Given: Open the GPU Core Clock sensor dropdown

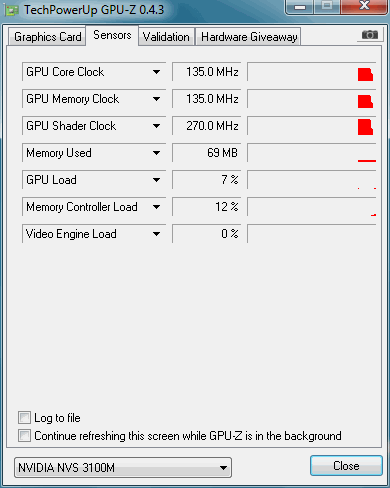Looking at the screenshot, I should pos(156,72).
